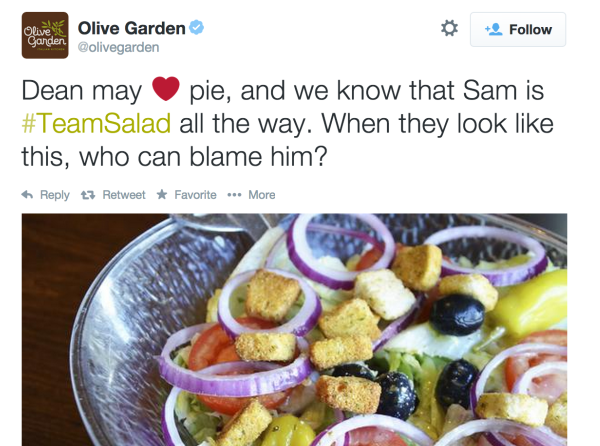
Task: Follow the Olive Garden account
Action: 518,30
